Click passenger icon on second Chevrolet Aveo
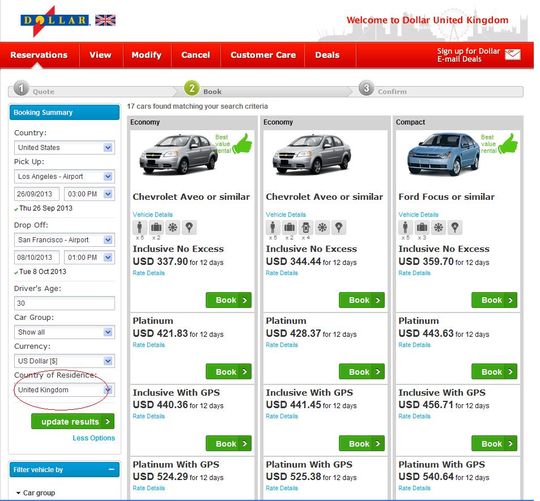540x501 pixels. 272,228
